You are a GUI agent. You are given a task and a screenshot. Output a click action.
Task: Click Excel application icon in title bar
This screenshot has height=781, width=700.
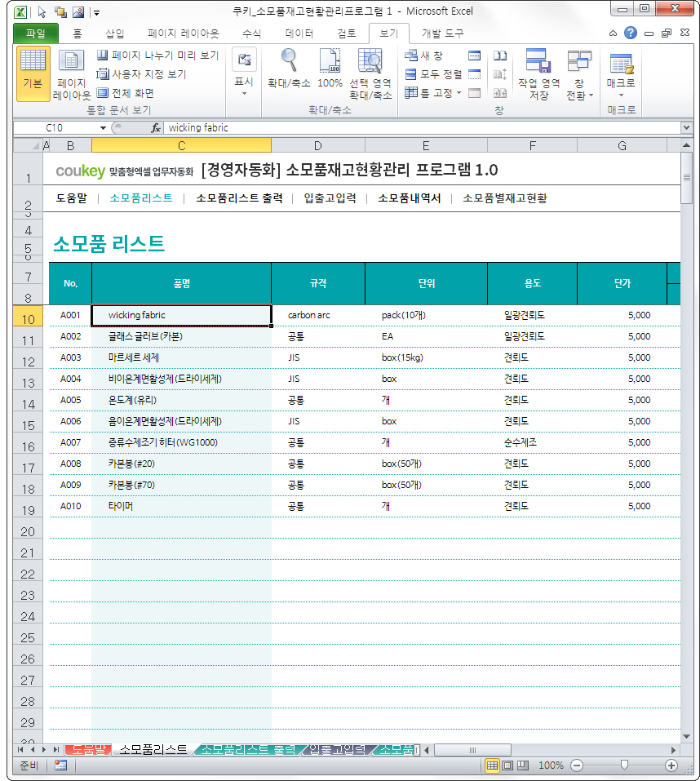click(x=20, y=12)
